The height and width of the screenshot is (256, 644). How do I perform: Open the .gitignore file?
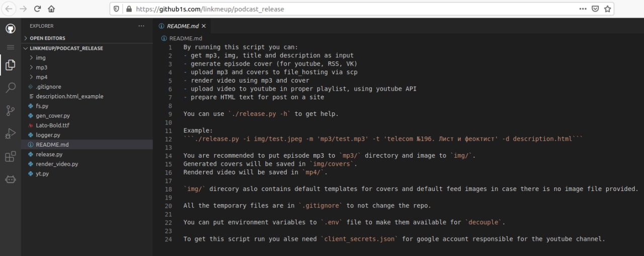87,87
